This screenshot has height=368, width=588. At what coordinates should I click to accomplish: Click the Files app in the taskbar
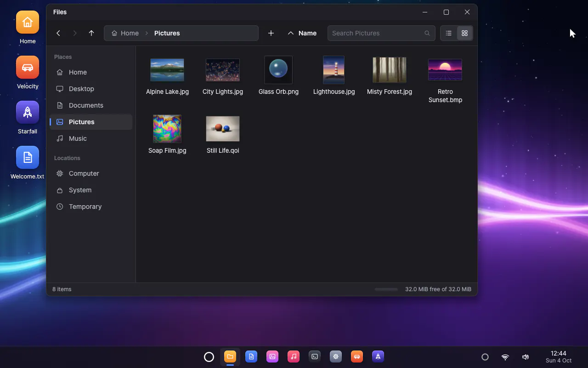tap(230, 357)
